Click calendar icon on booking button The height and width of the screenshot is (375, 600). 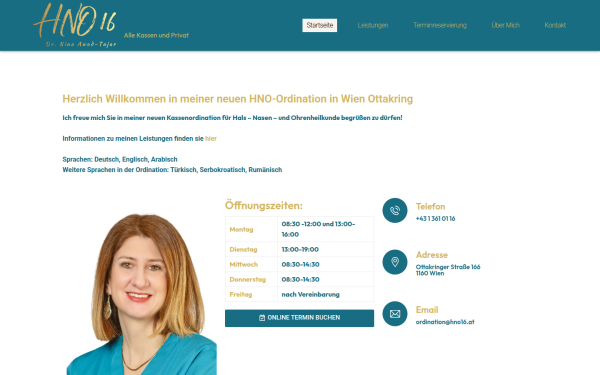click(262, 318)
